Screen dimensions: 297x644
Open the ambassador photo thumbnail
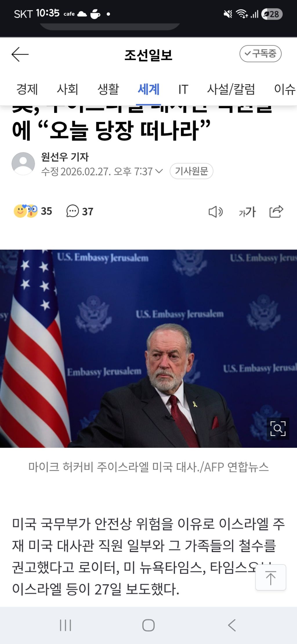point(148,349)
